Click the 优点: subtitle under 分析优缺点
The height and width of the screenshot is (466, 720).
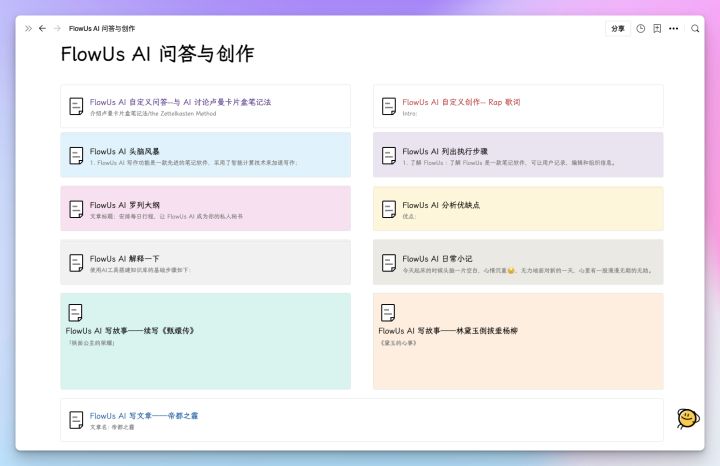click(409, 216)
